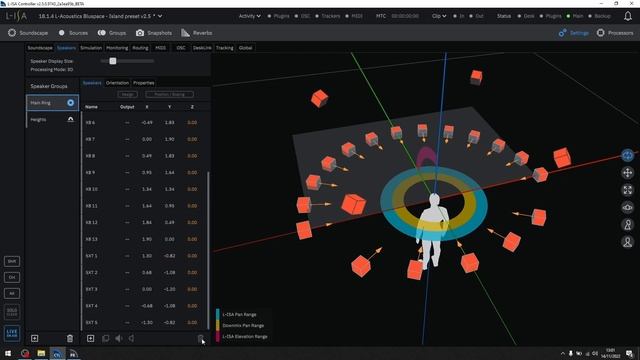The width and height of the screenshot is (640, 360).
Task: Switch to the Tracking tab
Action: (x=224, y=48)
